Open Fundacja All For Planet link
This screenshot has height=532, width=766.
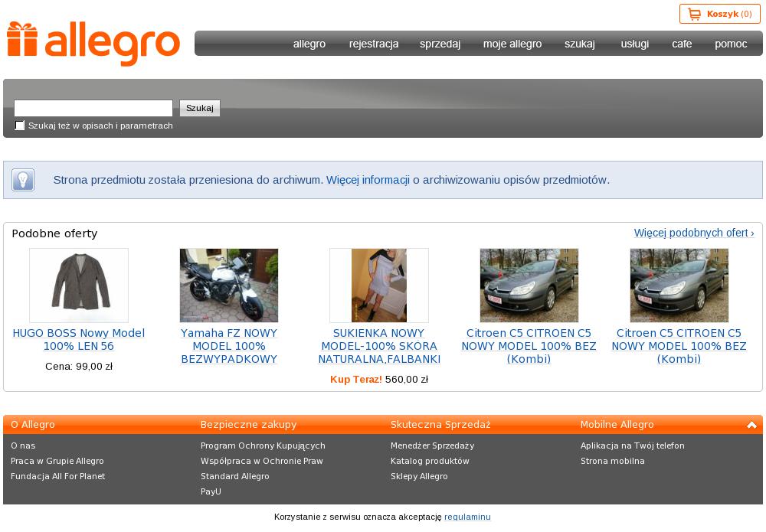57,476
